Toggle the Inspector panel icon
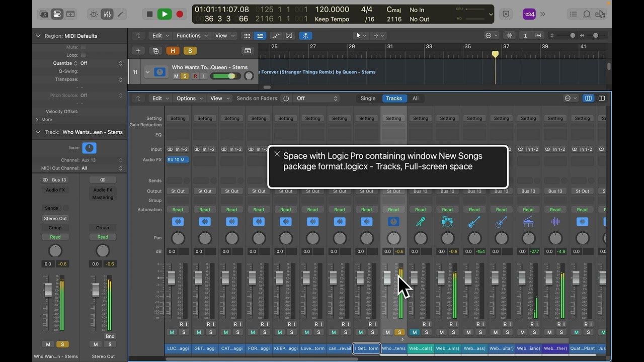 (x=57, y=14)
